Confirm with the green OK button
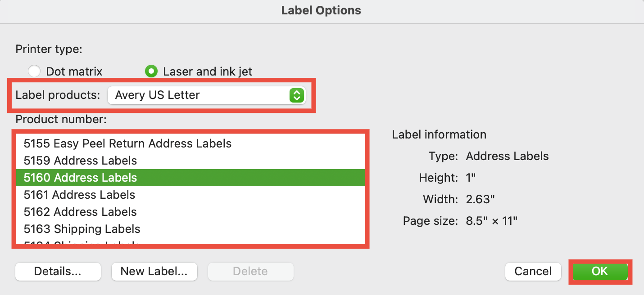 point(600,271)
